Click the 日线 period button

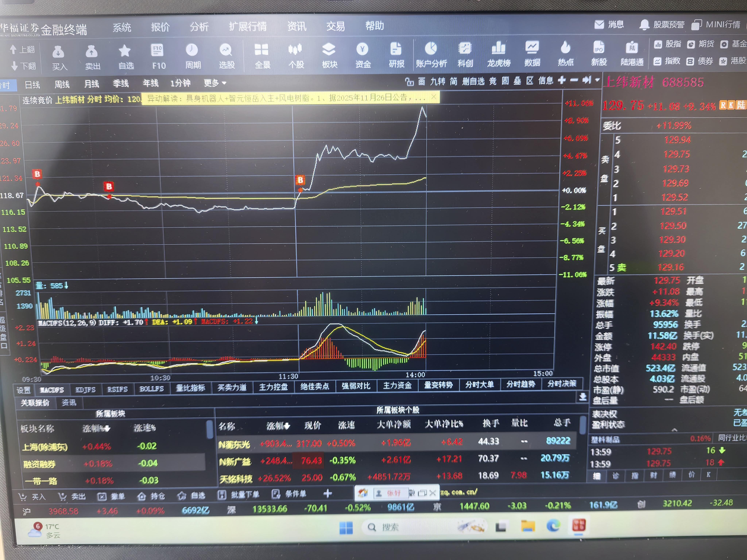(x=32, y=84)
